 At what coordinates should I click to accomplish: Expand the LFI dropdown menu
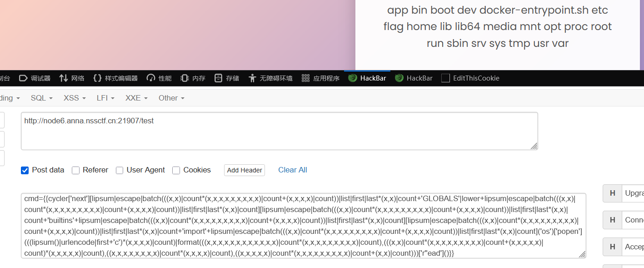[105, 98]
